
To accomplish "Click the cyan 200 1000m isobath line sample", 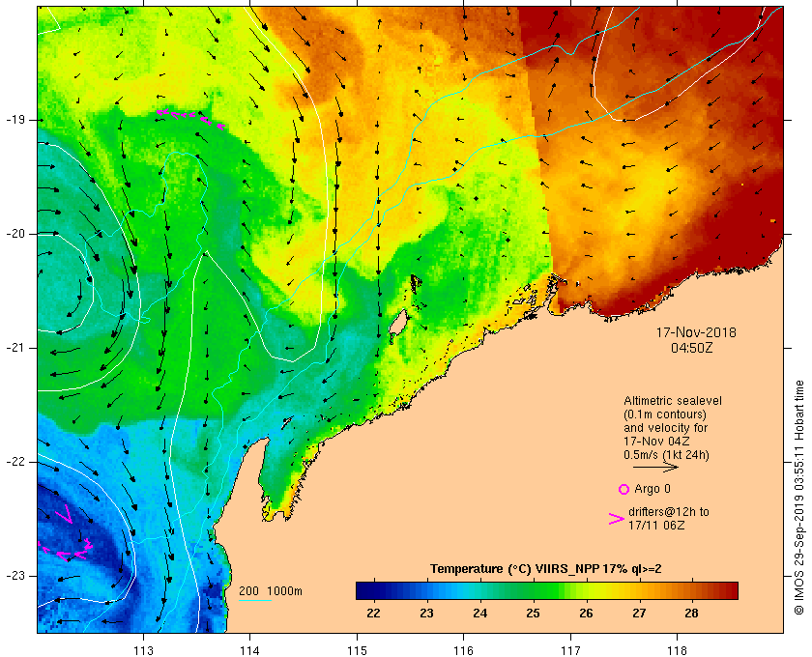I will click(x=255, y=601).
